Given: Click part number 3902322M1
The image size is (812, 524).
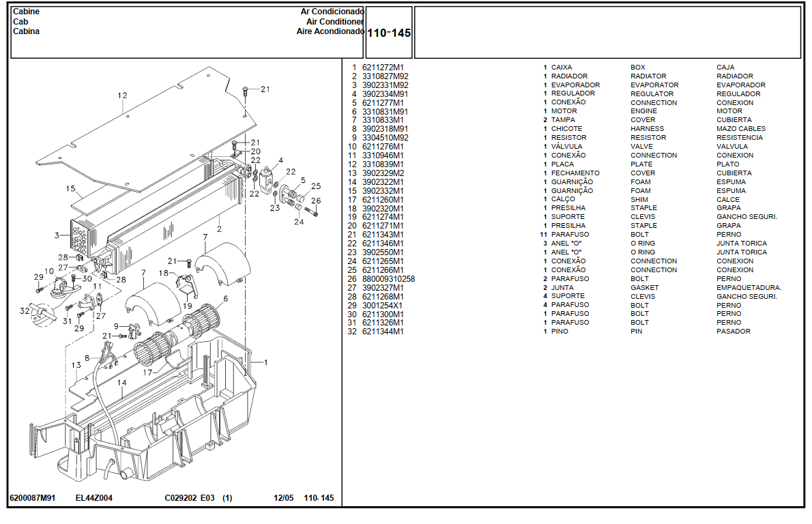Looking at the screenshot, I should coord(383,181).
